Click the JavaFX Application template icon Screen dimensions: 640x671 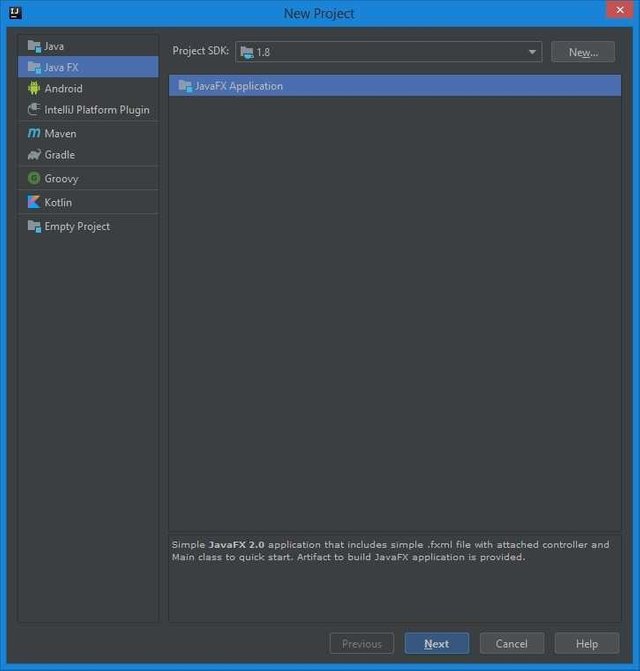[185, 86]
